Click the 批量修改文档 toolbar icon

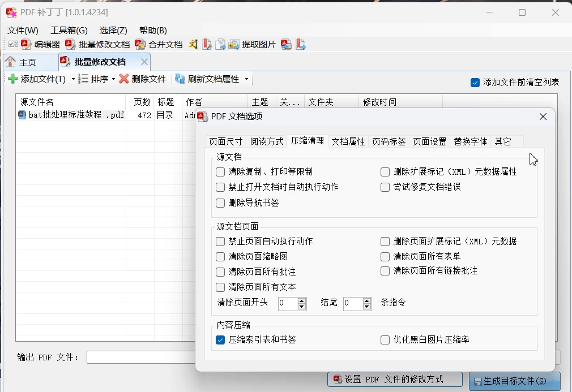pyautogui.click(x=70, y=44)
